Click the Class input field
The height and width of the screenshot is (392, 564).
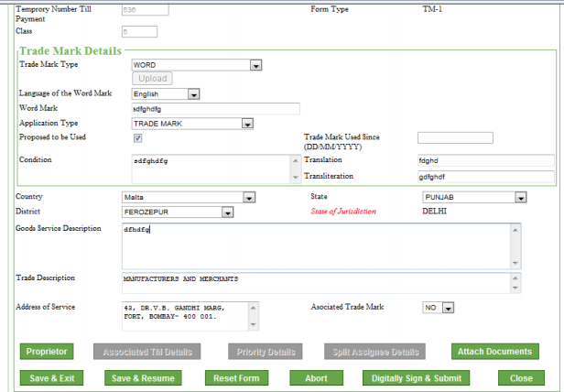pos(139,32)
